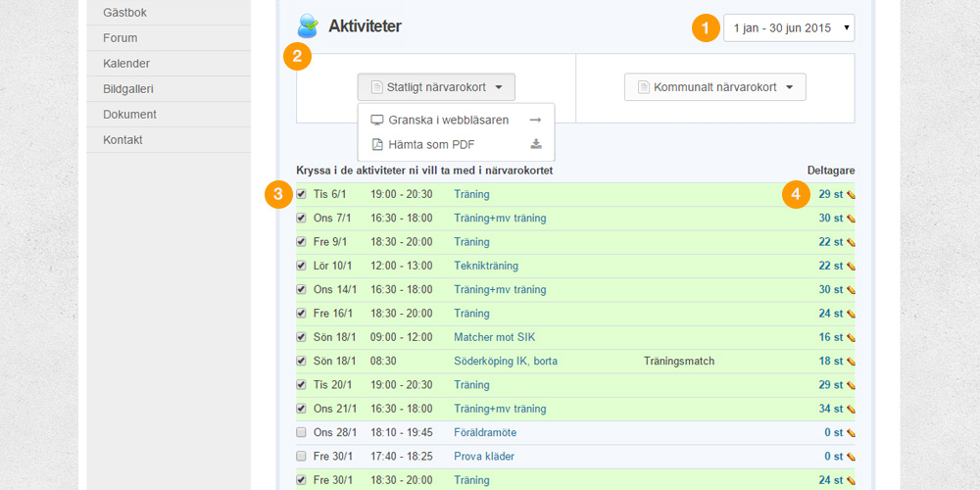Screen dimensions: 980x490
Task: Open the Teknikträning activity link
Action: tap(486, 266)
